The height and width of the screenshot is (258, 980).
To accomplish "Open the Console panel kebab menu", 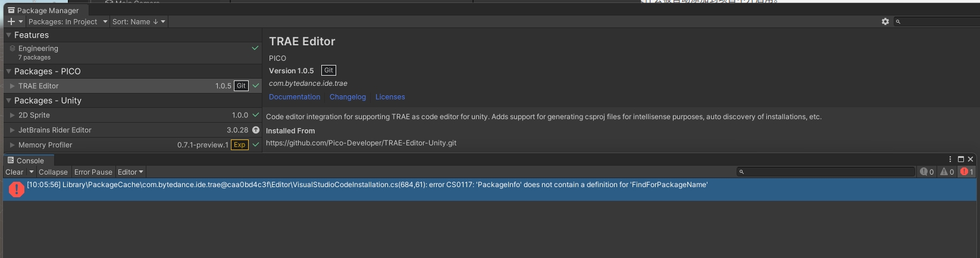I will tap(950, 159).
